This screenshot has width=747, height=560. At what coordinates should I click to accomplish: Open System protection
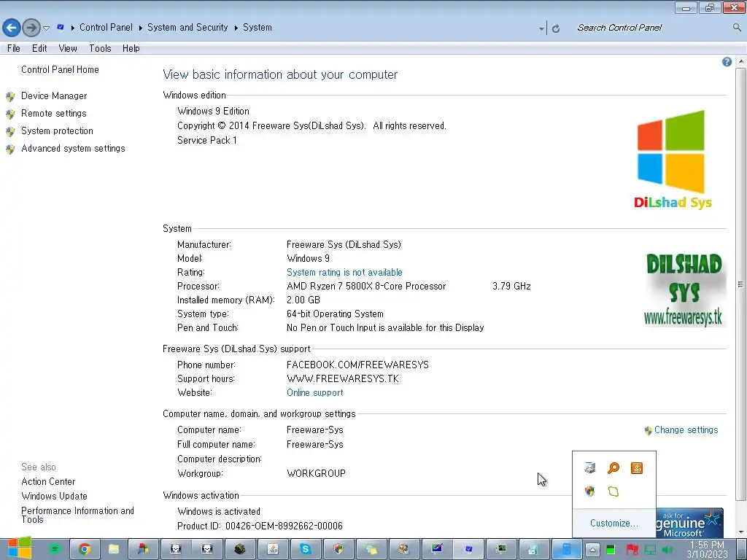[x=57, y=131]
